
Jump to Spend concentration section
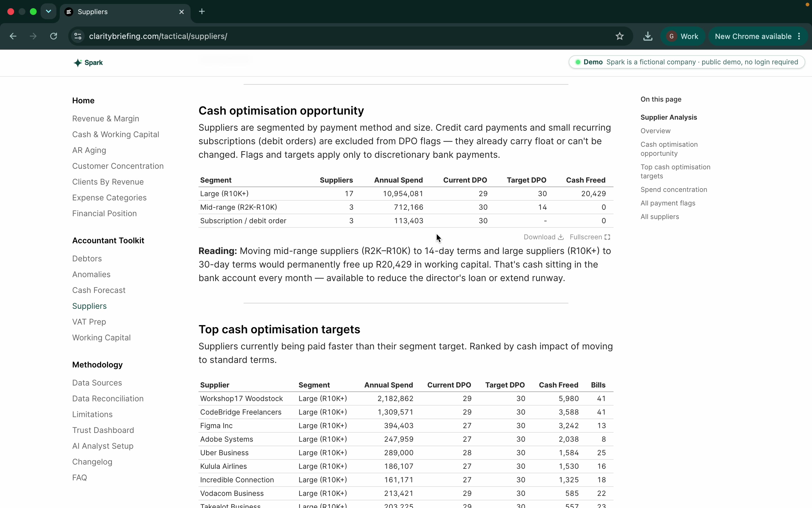click(673, 189)
